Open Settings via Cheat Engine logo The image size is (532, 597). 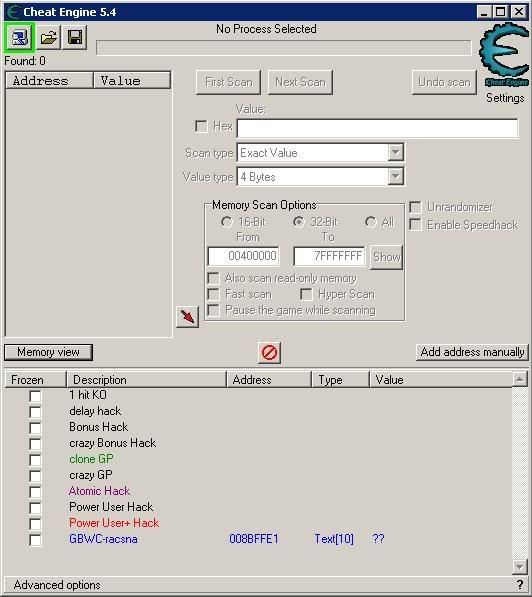[505, 54]
